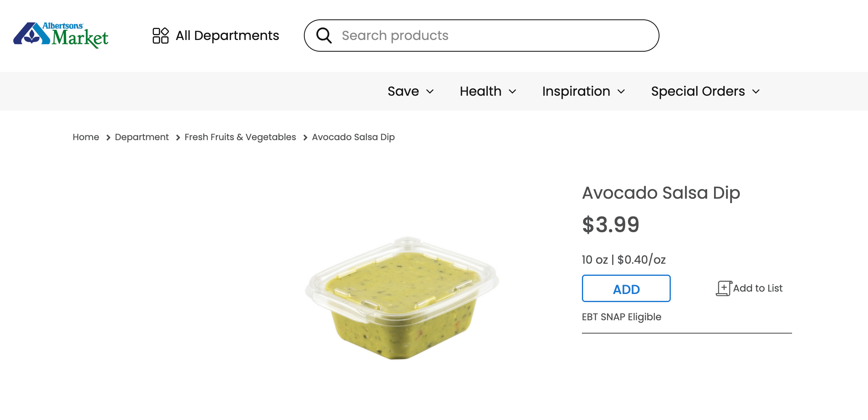Image resolution: width=868 pixels, height=420 pixels.
Task: Click the chevron after Department breadcrumb
Action: tap(178, 138)
